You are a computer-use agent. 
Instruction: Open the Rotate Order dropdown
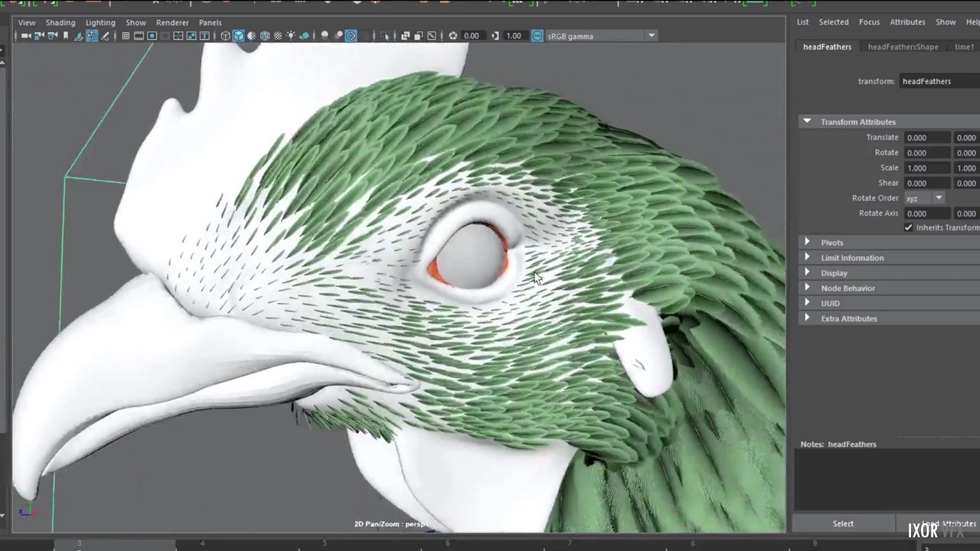pyautogui.click(x=924, y=198)
